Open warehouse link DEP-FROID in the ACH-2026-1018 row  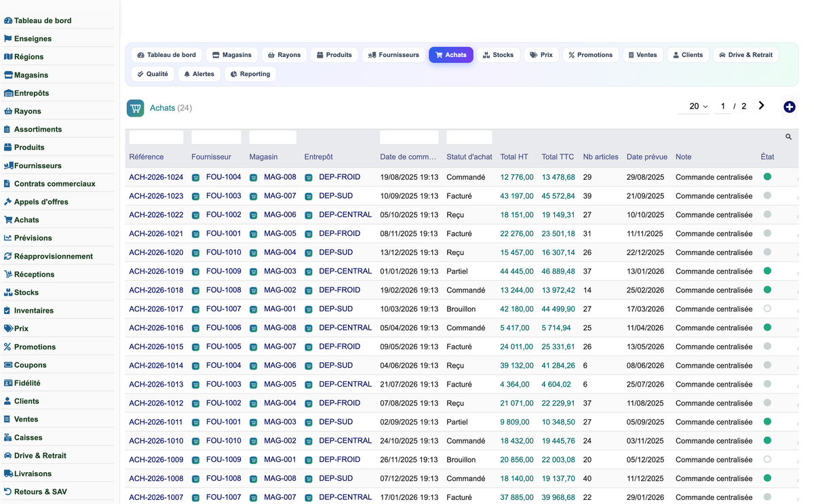(x=340, y=290)
